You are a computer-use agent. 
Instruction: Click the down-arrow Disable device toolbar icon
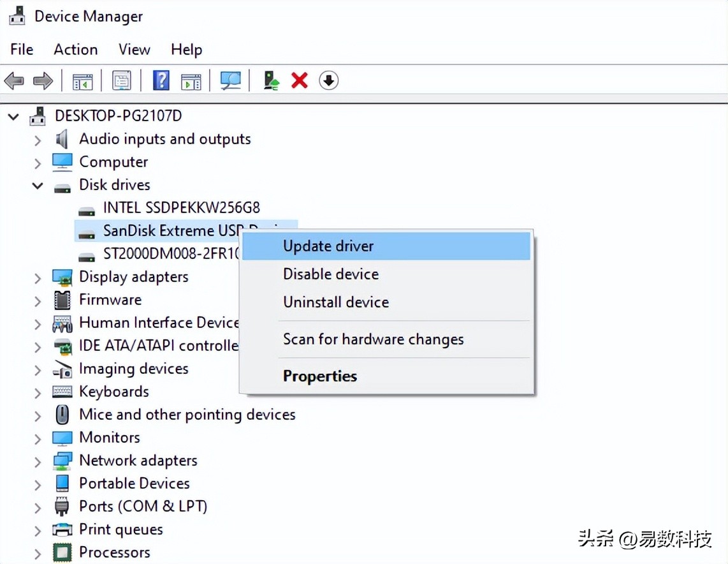tap(329, 80)
